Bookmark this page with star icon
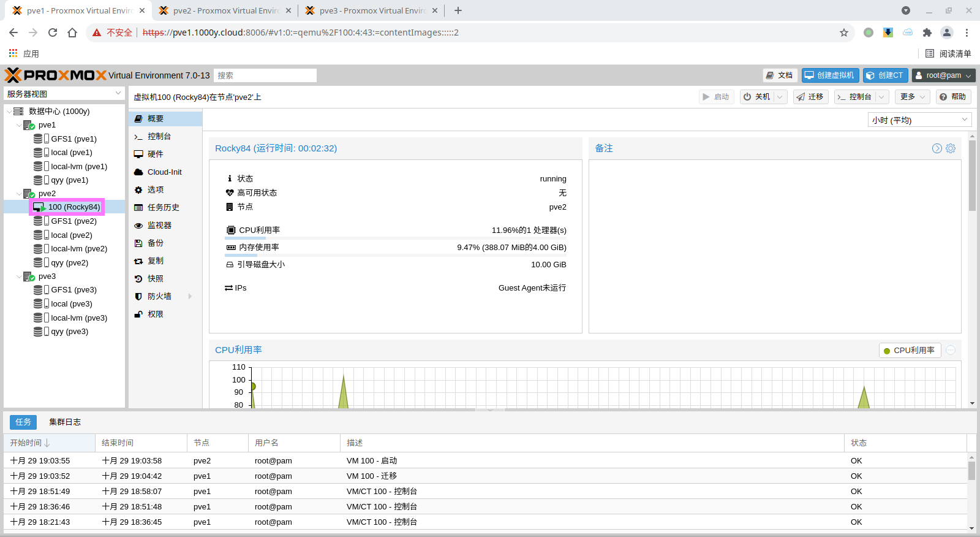Image resolution: width=980 pixels, height=537 pixels. click(x=844, y=32)
